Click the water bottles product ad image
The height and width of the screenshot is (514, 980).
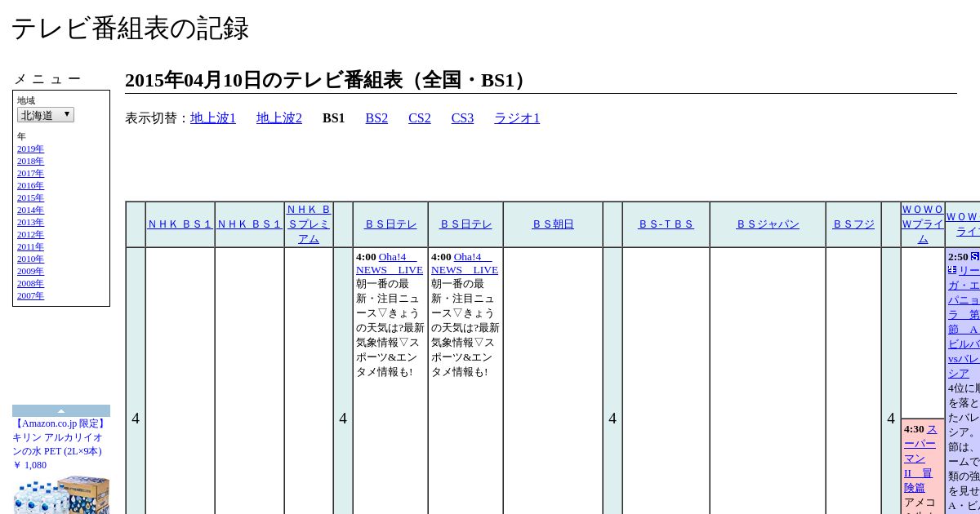click(x=61, y=494)
